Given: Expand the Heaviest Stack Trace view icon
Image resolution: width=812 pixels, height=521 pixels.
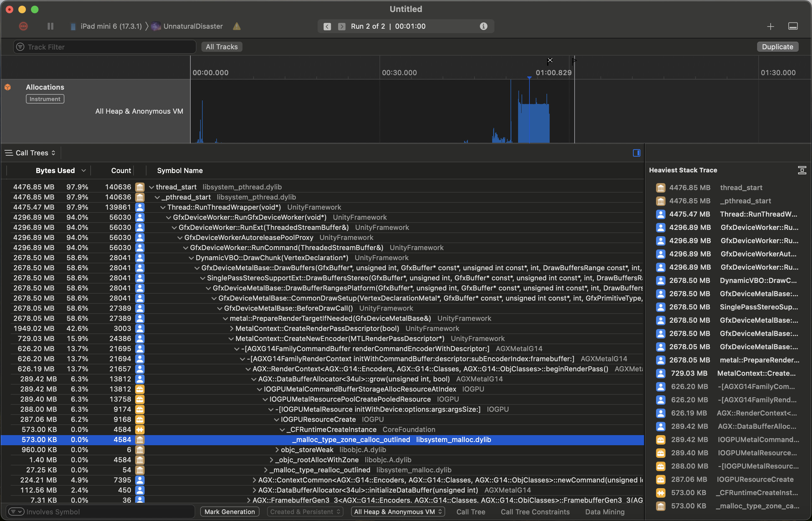Looking at the screenshot, I should click(802, 170).
